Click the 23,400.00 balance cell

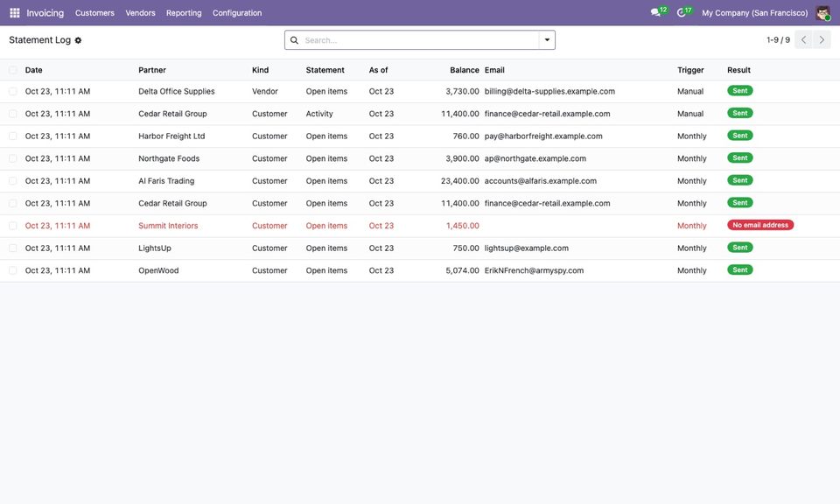(460, 181)
